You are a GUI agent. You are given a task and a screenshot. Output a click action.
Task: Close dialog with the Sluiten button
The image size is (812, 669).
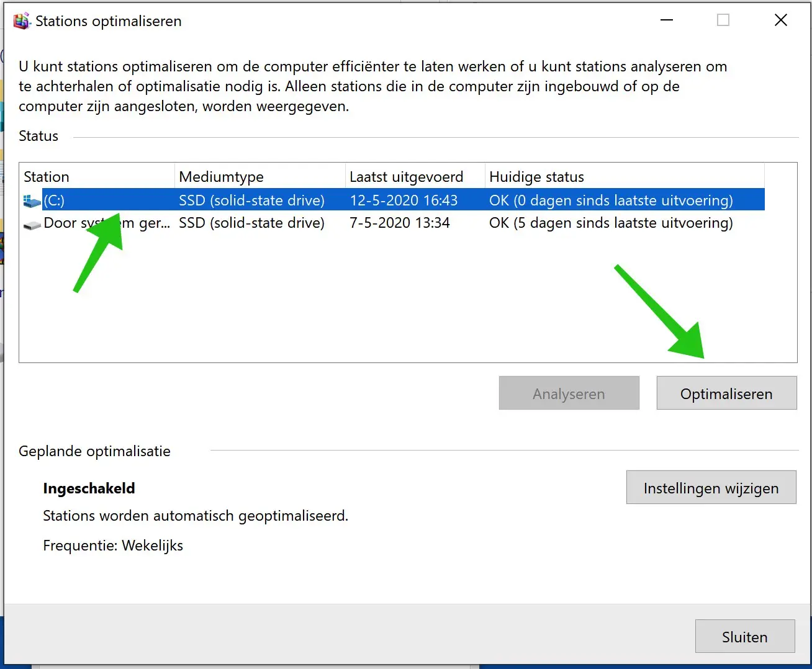click(x=745, y=636)
